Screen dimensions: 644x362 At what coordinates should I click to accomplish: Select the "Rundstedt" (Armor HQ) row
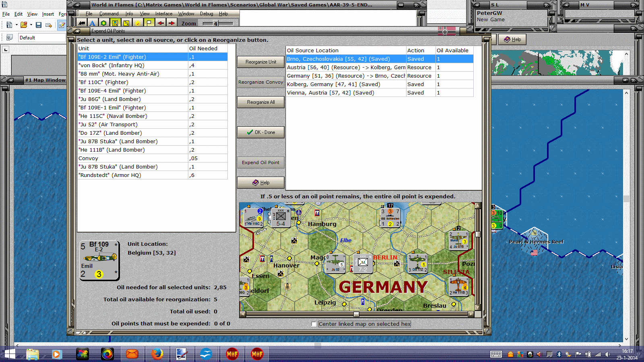tap(153, 175)
